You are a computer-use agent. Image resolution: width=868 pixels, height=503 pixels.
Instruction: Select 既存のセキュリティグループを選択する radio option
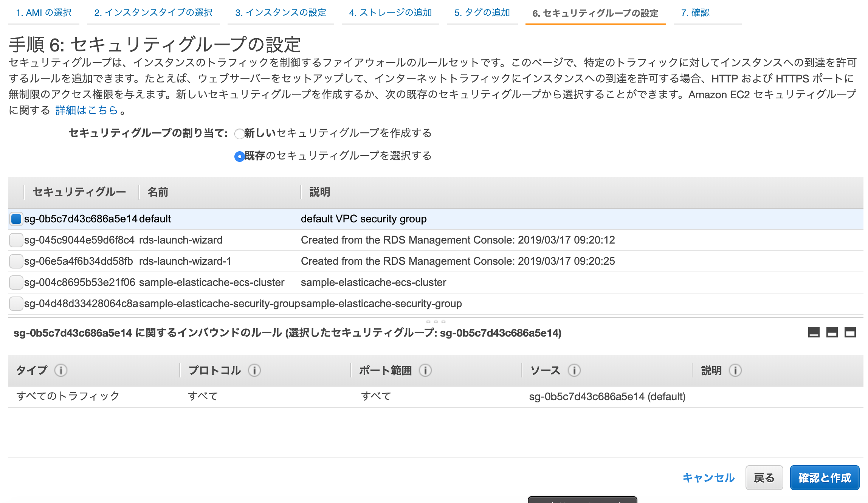click(239, 157)
